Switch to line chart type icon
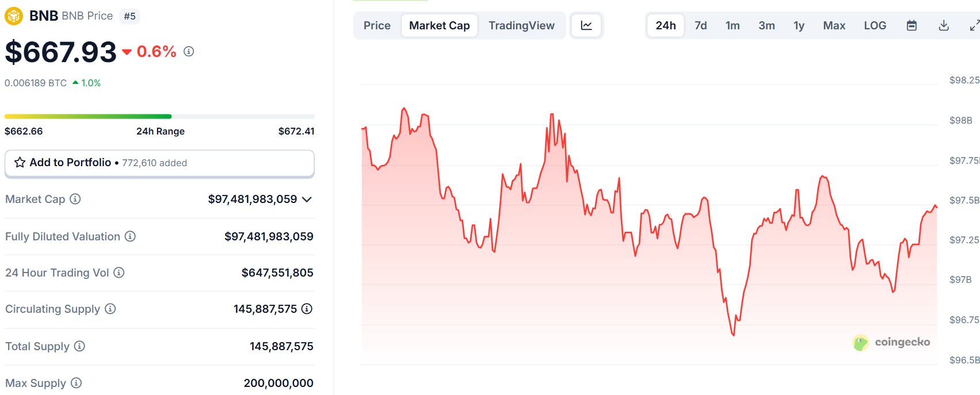Screen dimensions: 980x395 [x=586, y=25]
